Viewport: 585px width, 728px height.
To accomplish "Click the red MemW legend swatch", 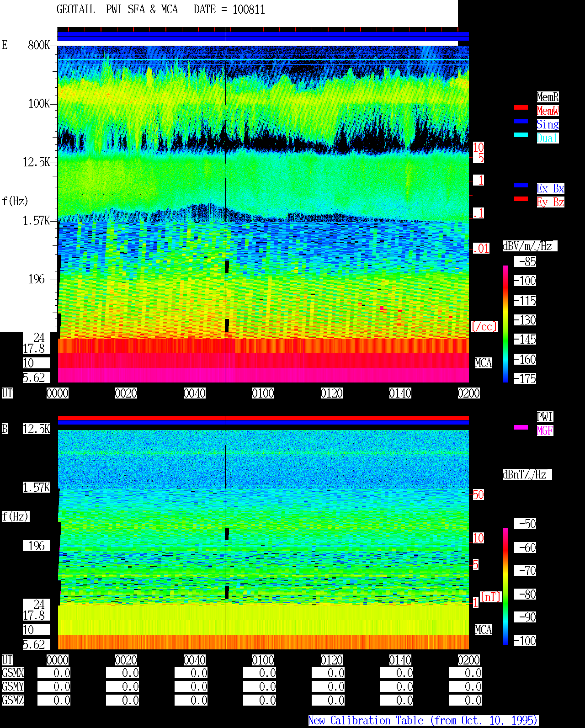I will pos(521,107).
